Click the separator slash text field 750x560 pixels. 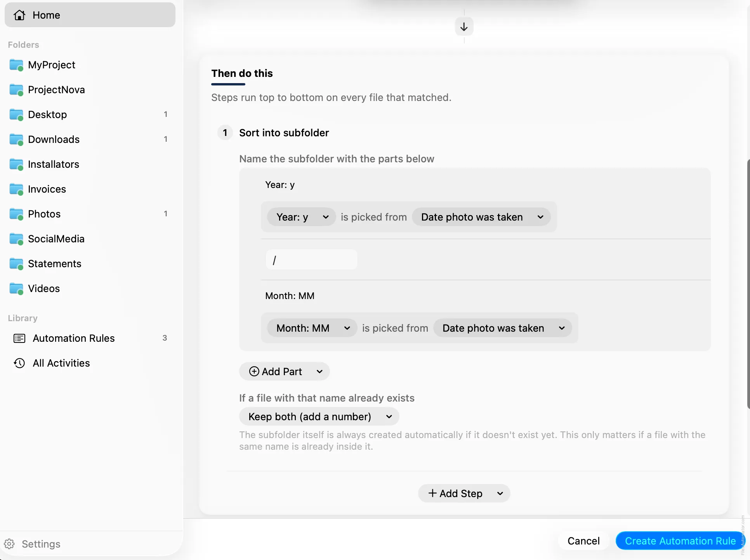(x=311, y=260)
